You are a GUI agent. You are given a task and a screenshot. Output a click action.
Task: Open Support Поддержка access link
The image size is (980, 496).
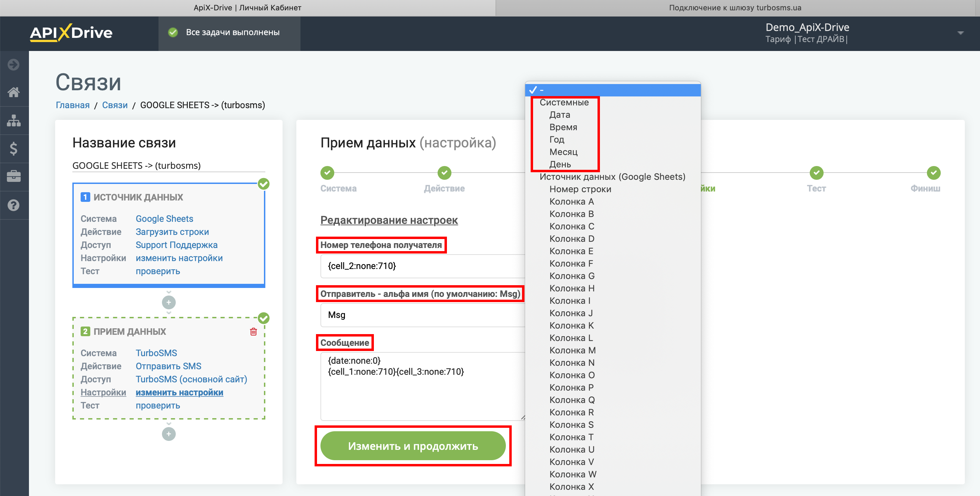click(176, 245)
